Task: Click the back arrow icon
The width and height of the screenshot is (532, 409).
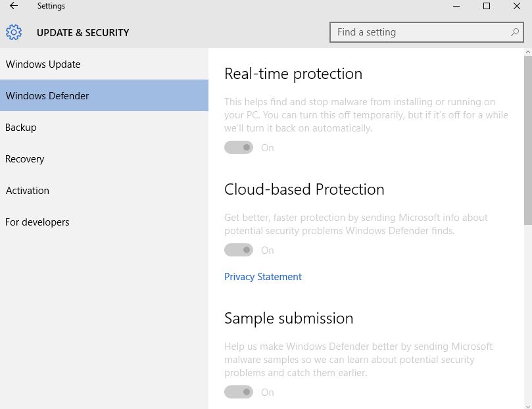Action: point(14,6)
